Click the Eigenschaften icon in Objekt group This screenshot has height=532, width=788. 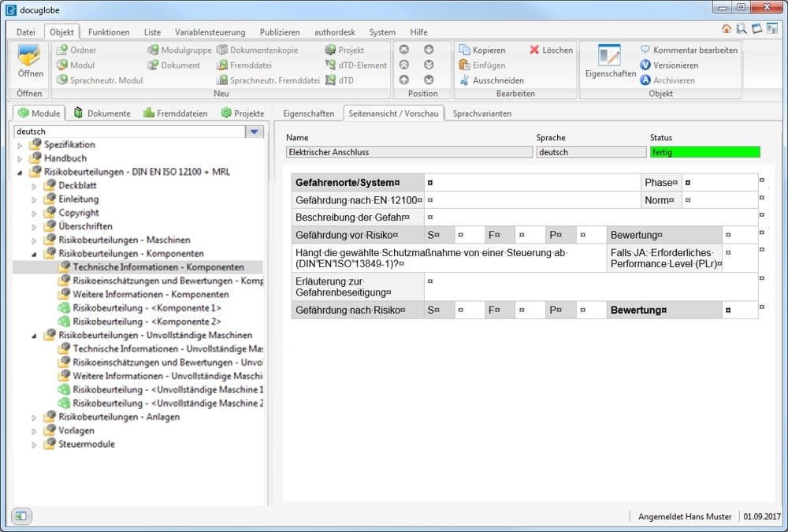609,57
